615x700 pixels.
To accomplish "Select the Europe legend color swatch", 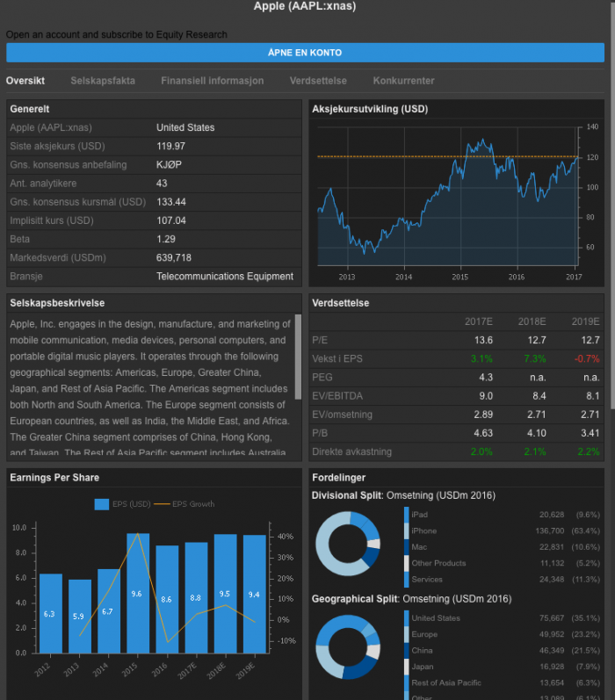I will pos(407,634).
